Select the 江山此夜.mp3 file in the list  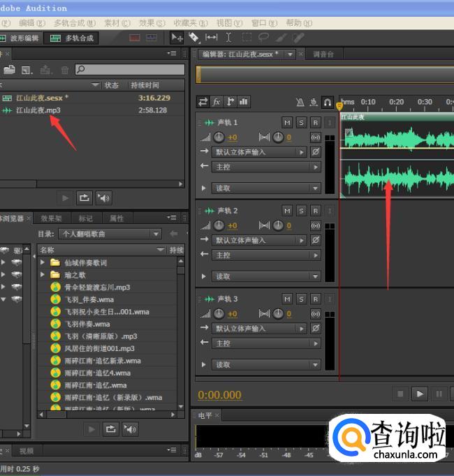[x=38, y=110]
